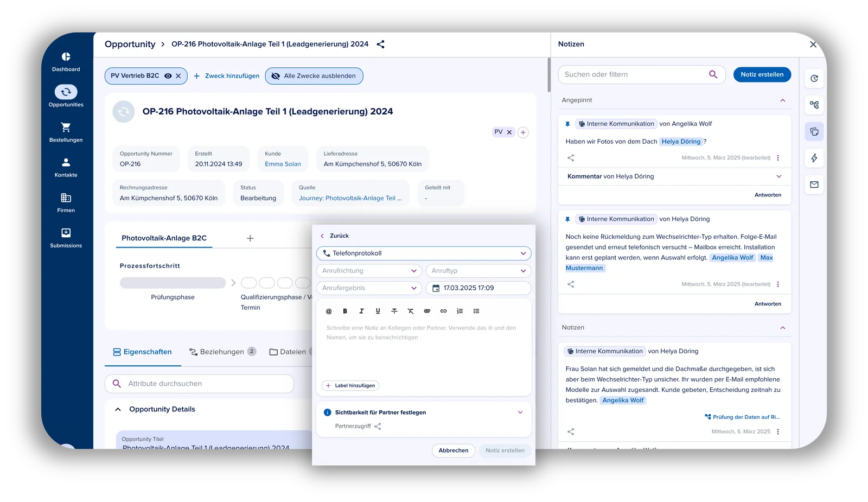Switch to the Dateien tab

(288, 352)
